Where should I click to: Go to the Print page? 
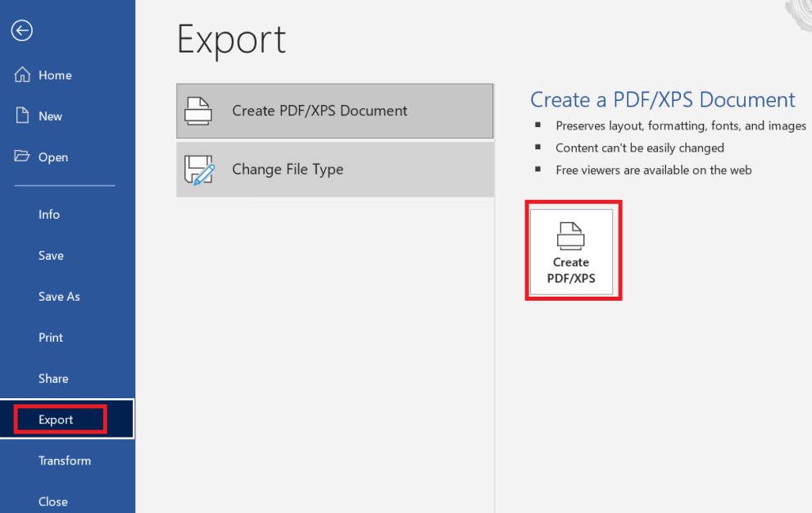tap(51, 337)
